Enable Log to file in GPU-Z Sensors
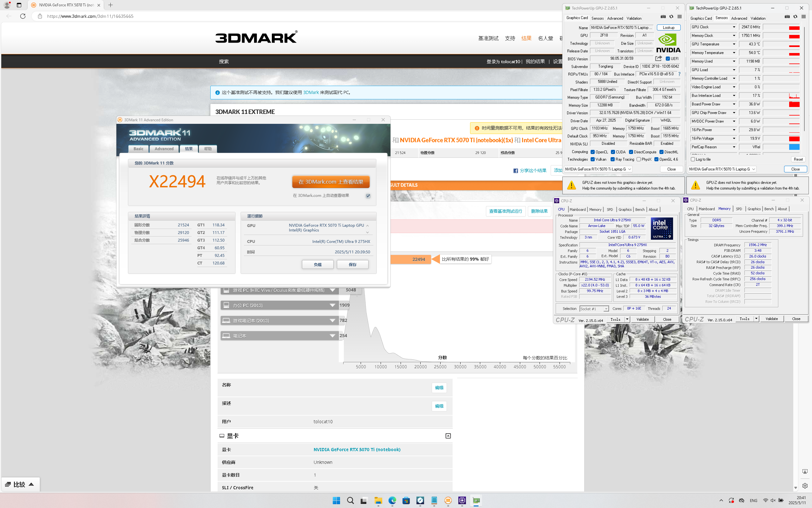812x508 pixels. point(693,160)
